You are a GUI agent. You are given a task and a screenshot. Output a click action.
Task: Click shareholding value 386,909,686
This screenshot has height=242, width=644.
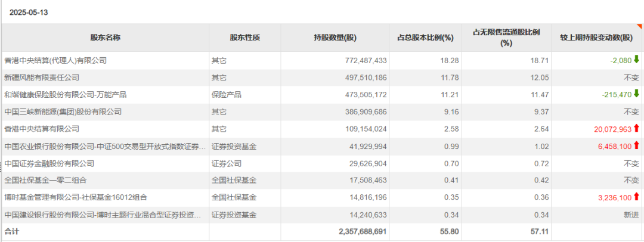(366, 111)
